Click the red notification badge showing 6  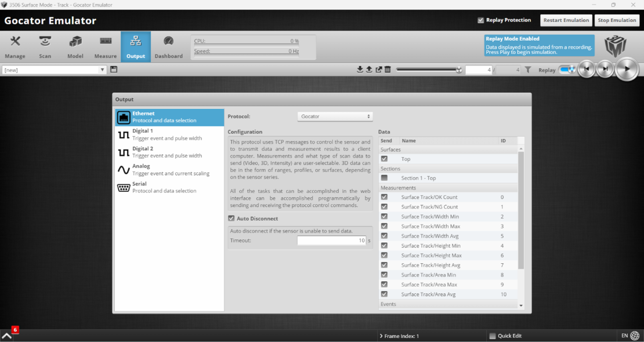pos(15,329)
